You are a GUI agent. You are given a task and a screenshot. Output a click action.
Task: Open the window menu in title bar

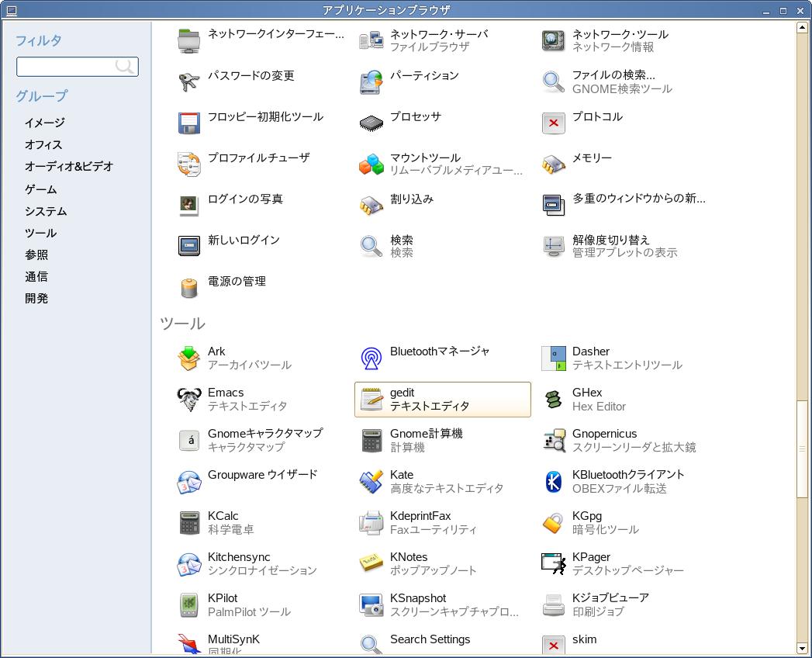click(11, 10)
